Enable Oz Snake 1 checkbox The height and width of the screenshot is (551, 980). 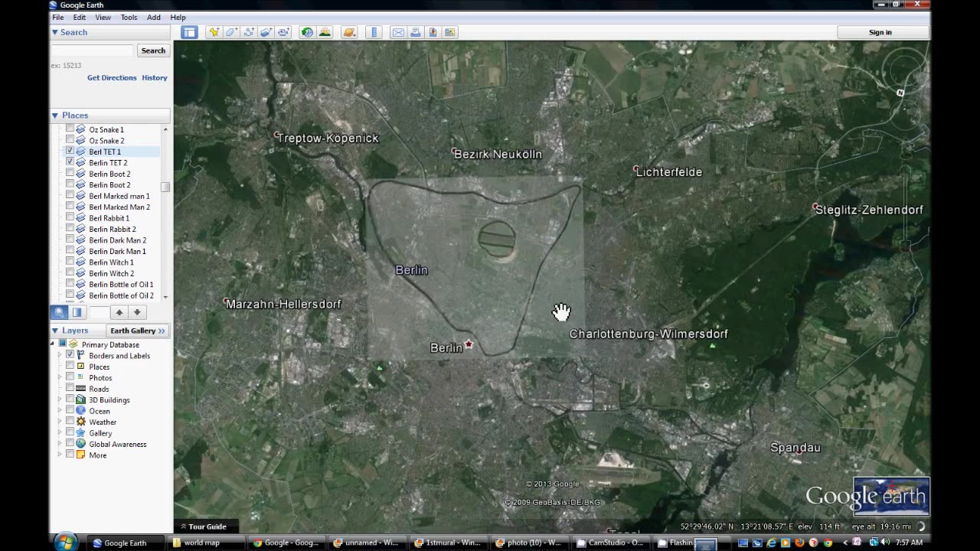[x=70, y=129]
